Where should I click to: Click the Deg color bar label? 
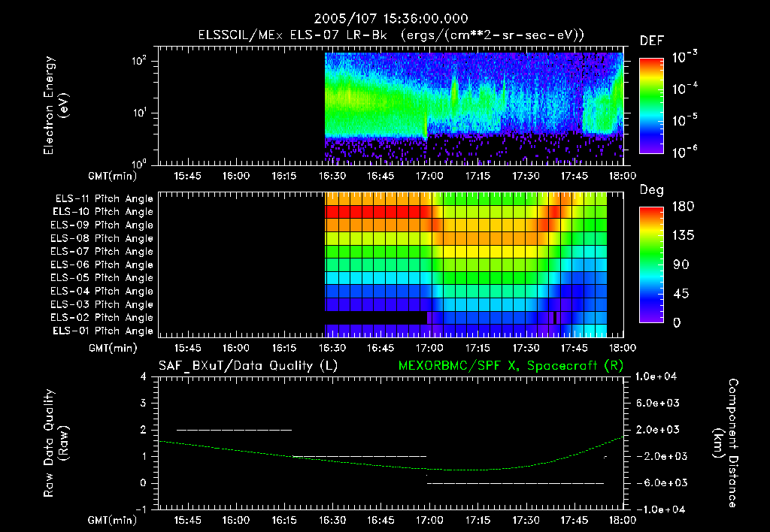pyautogui.click(x=652, y=190)
